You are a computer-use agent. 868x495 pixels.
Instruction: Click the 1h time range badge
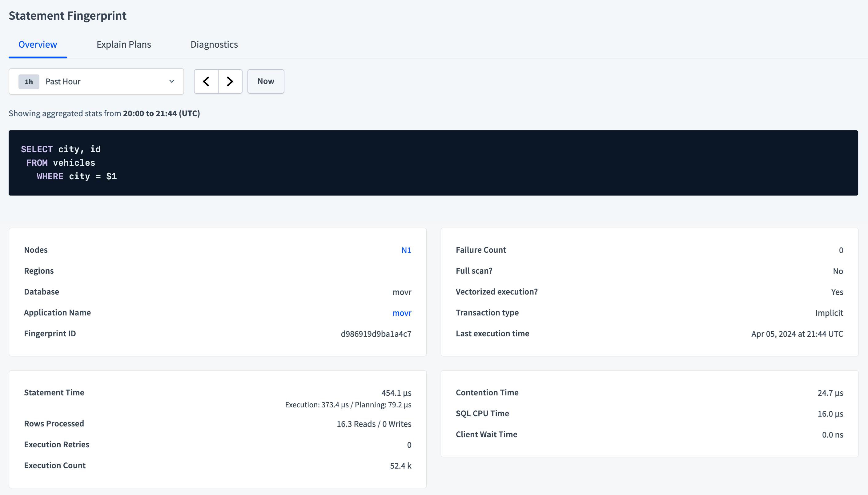click(29, 82)
